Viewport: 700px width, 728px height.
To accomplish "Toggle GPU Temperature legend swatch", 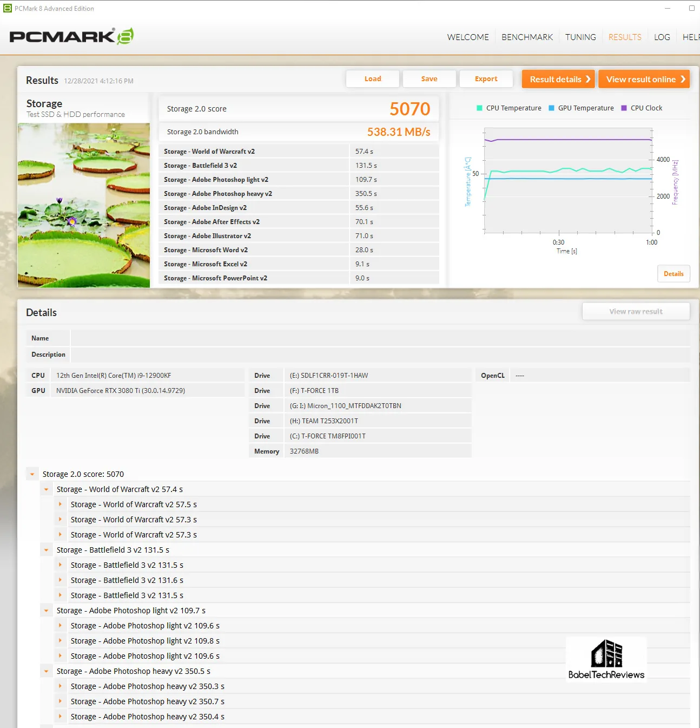I will [x=551, y=108].
